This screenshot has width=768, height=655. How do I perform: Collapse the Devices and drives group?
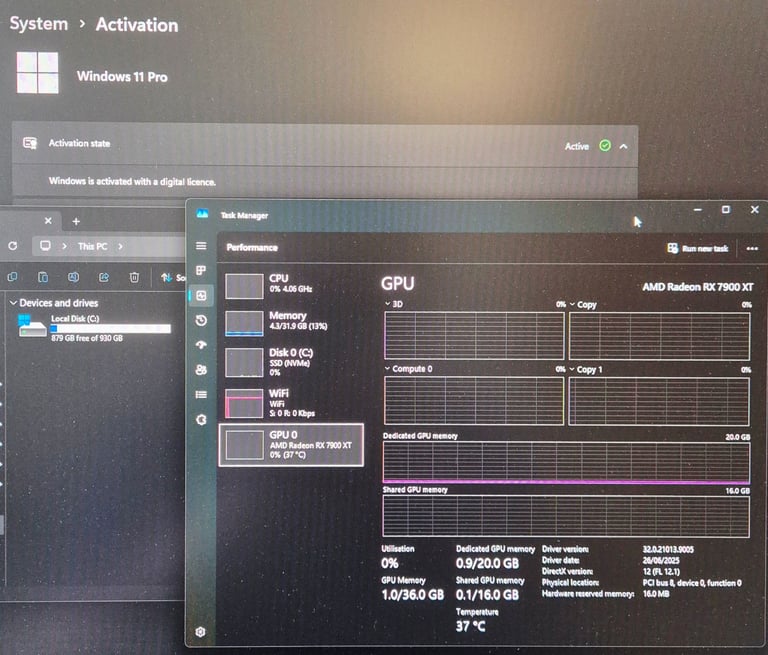[14, 303]
